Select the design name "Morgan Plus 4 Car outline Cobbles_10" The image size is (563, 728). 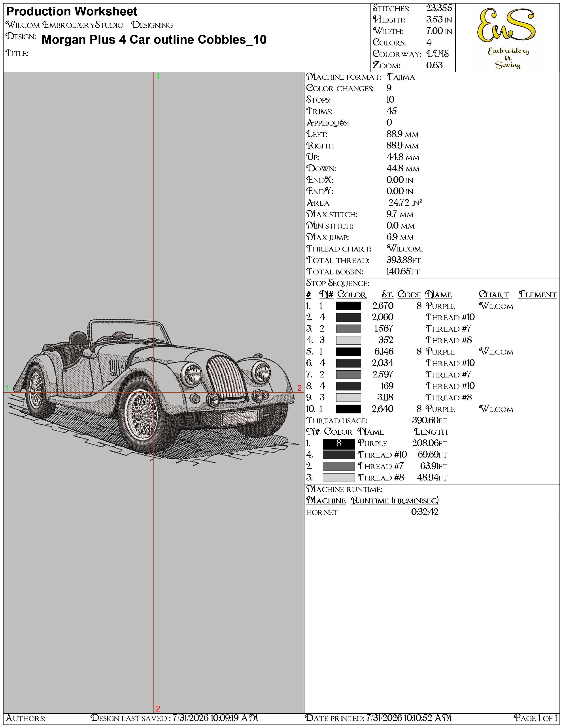coord(154,40)
